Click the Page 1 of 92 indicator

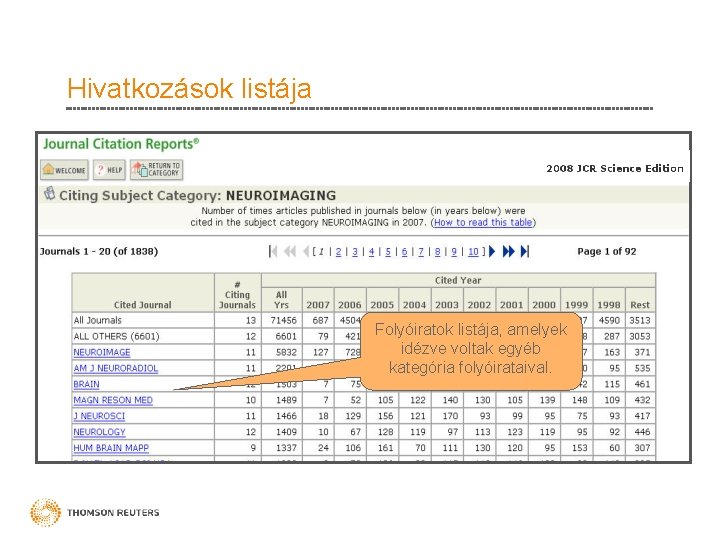pos(607,252)
